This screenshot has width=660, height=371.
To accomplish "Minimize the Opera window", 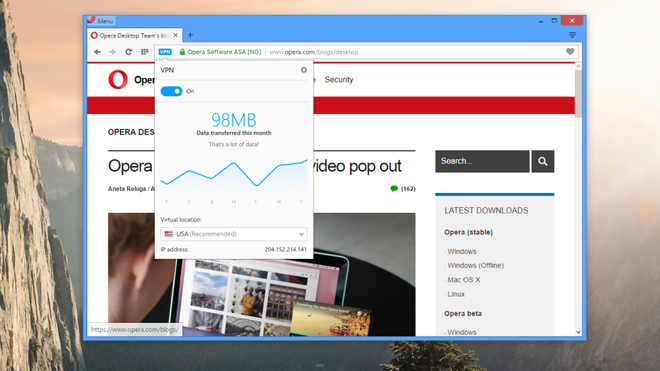I will coord(541,21).
